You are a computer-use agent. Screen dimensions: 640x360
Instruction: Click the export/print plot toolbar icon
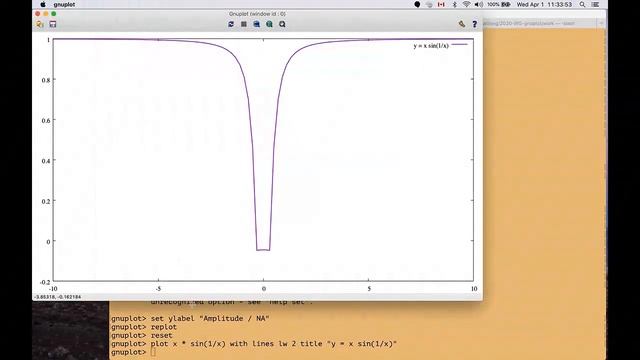tap(53, 24)
